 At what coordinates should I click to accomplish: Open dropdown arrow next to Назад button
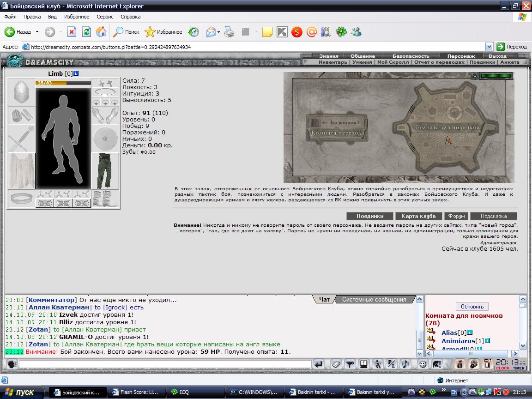tap(37, 32)
